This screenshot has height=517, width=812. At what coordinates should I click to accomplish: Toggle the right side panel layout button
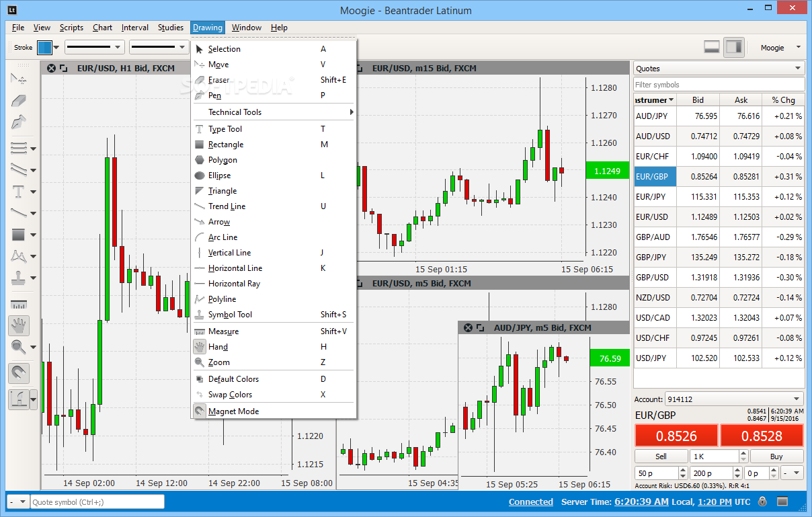[x=734, y=47]
